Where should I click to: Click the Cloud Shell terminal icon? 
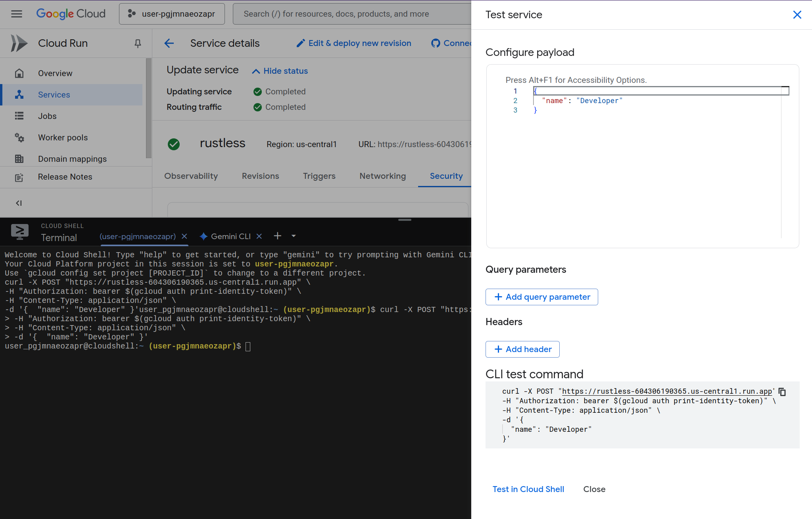click(x=19, y=232)
